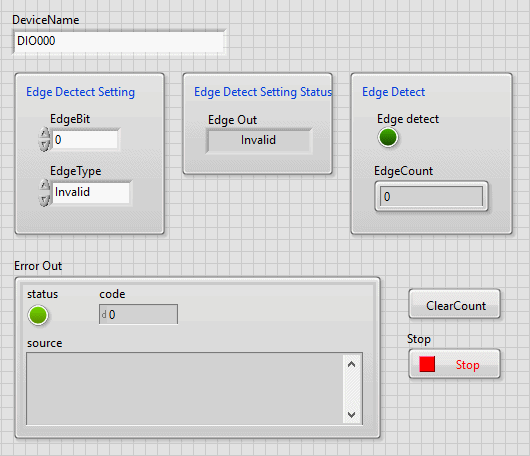
Task: Click the EdgeBit decrement arrow
Action: pos(44,145)
